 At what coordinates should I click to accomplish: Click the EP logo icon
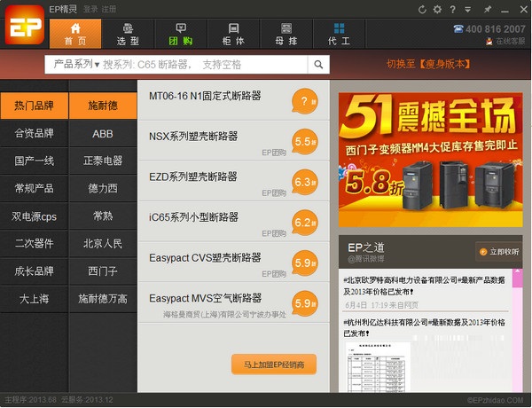[x=25, y=25]
